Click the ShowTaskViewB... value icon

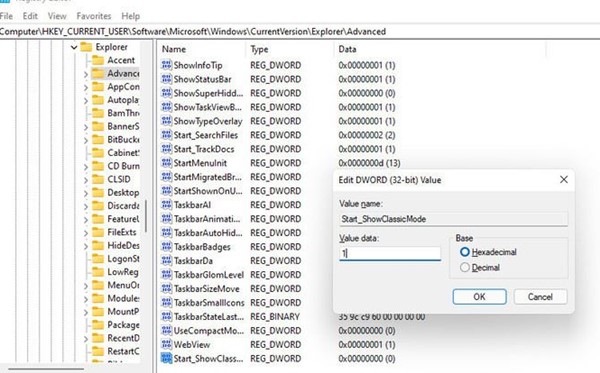pos(166,107)
